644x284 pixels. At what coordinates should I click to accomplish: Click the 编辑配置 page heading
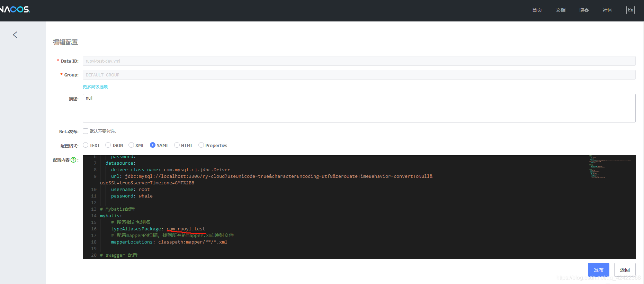point(65,42)
